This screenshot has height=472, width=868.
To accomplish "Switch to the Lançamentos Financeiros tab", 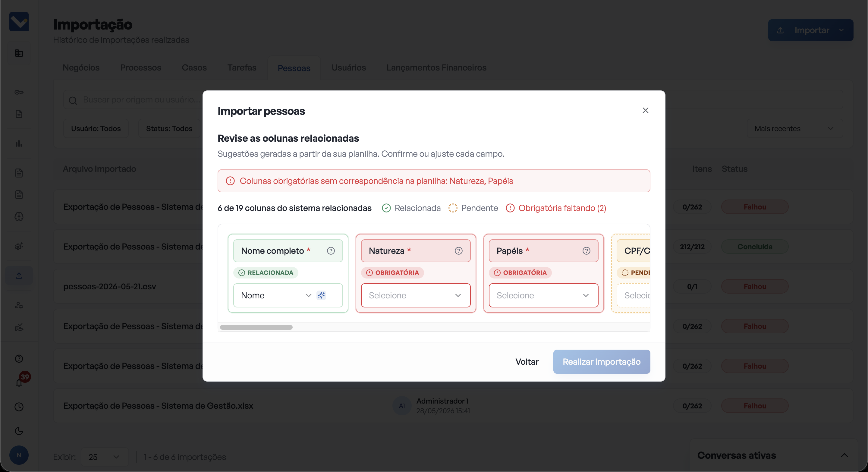I will coord(436,68).
